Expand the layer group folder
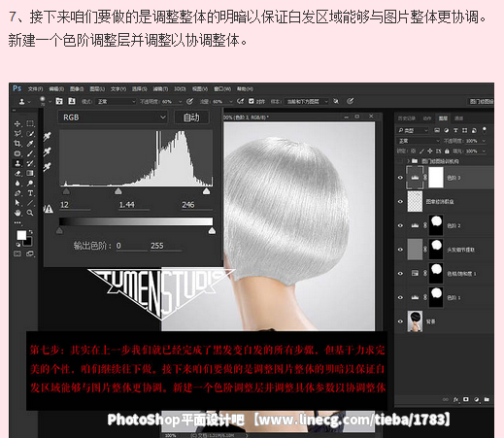Viewport: 504px width, 438px height. click(409, 161)
